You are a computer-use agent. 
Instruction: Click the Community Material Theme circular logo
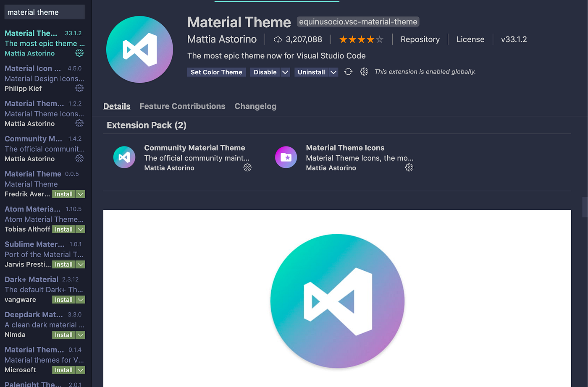124,157
